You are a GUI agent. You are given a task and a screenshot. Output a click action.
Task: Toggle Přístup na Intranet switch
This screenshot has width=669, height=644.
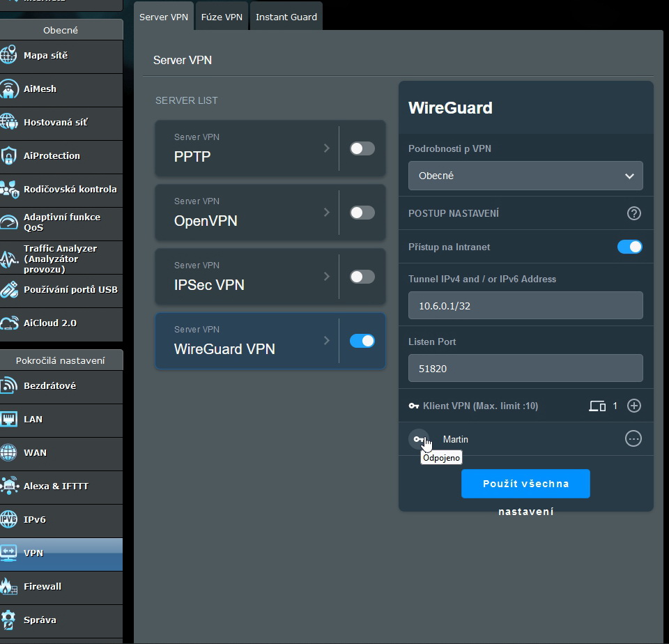(x=629, y=247)
